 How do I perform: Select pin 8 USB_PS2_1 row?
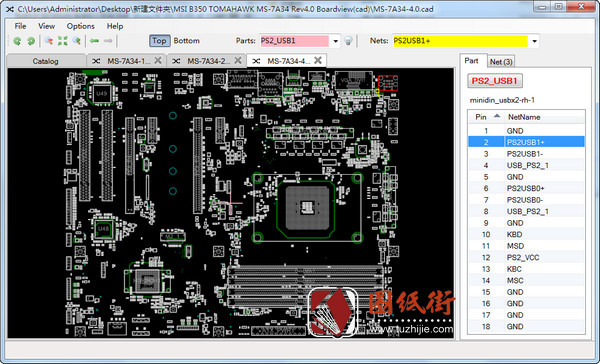[526, 211]
